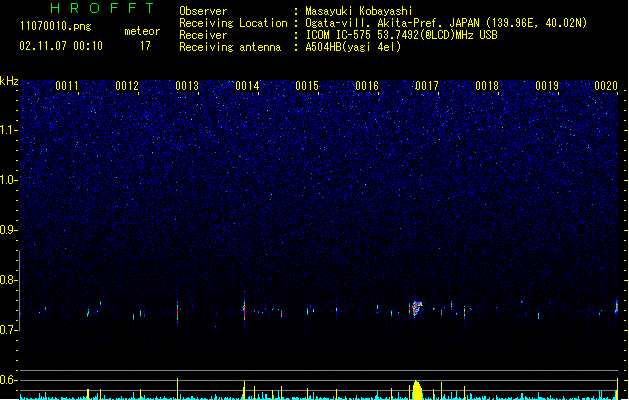Select the file name 11070010.png
Screen dimensions: 629x400
click(x=55, y=26)
